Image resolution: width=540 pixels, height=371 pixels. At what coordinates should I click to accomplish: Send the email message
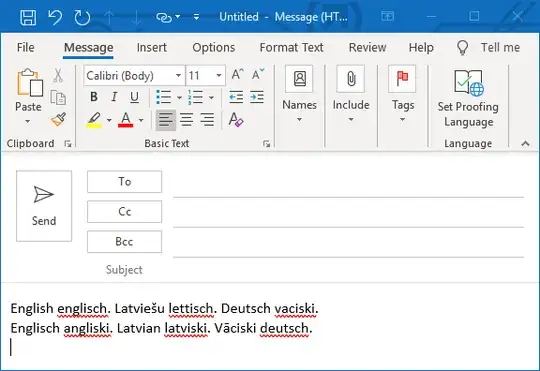click(44, 206)
